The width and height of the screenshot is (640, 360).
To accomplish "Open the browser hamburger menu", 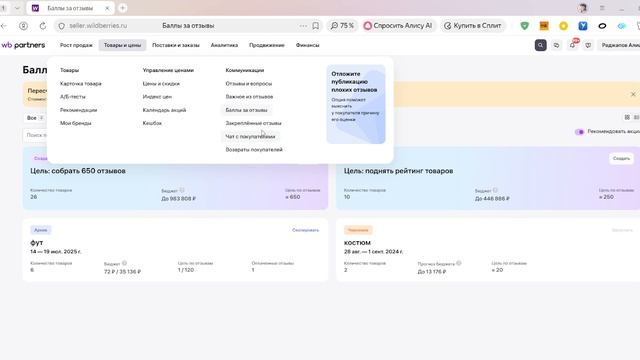I will pyautogui.click(x=602, y=8).
